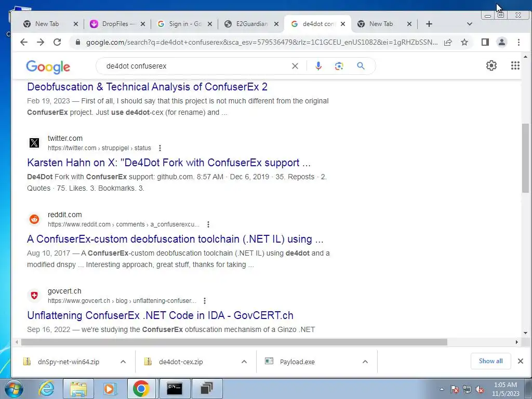Click the de4dot confuserex search field
532x399 pixels.
tap(197, 66)
